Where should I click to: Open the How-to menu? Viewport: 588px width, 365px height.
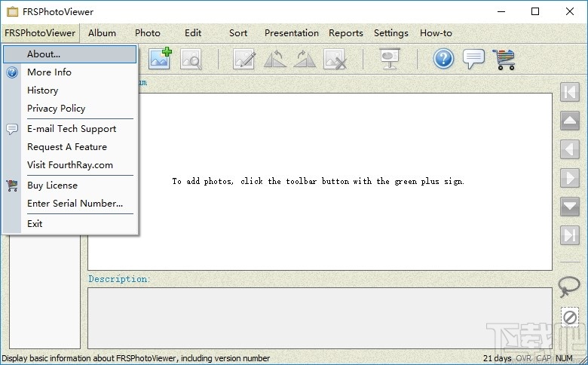pyautogui.click(x=436, y=33)
